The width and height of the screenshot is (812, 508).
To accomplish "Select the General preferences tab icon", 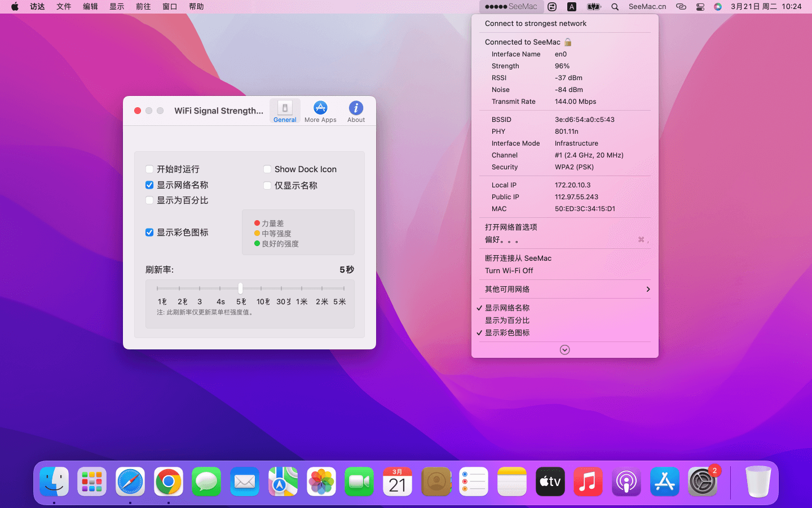I will pyautogui.click(x=285, y=108).
